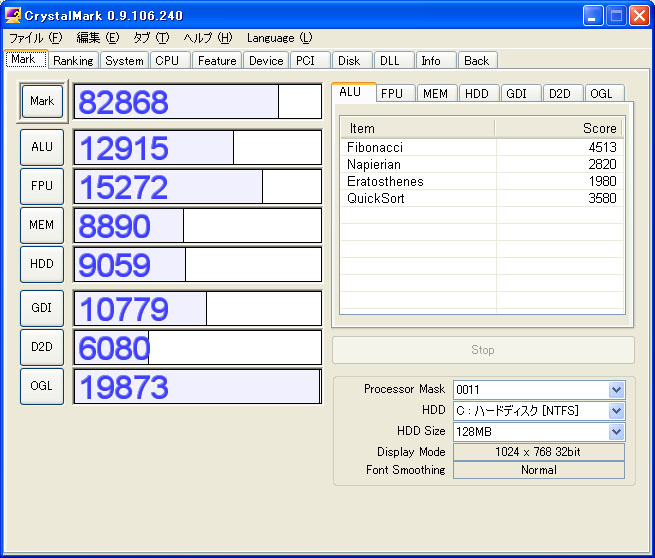This screenshot has height=558, width=655.
Task: Switch to the DLL tab
Action: (394, 61)
